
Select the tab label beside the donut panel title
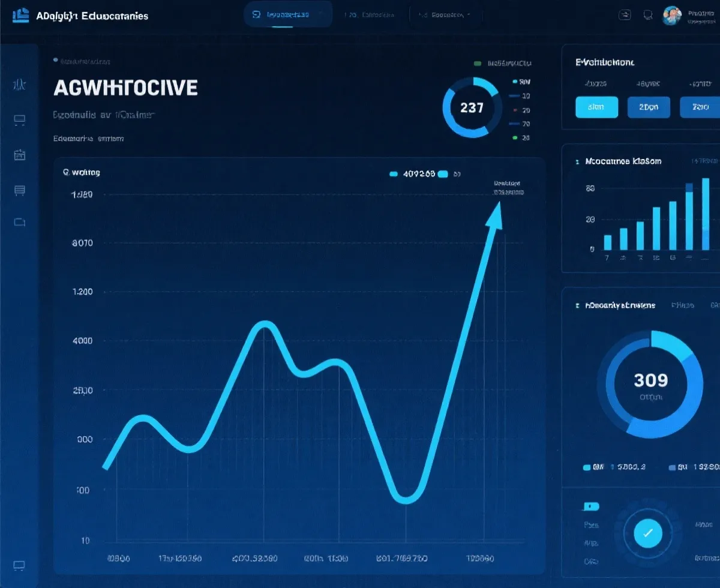(x=682, y=305)
